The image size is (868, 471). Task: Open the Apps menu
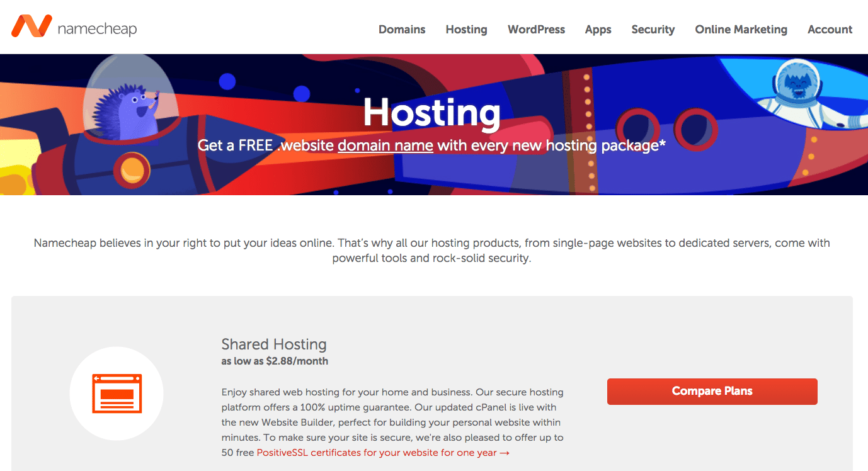pyautogui.click(x=598, y=30)
